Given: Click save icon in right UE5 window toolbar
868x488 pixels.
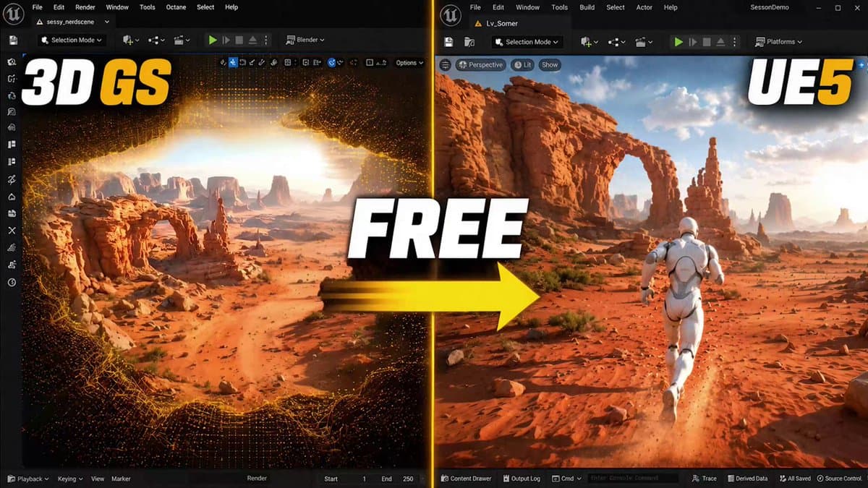Looking at the screenshot, I should (x=448, y=42).
